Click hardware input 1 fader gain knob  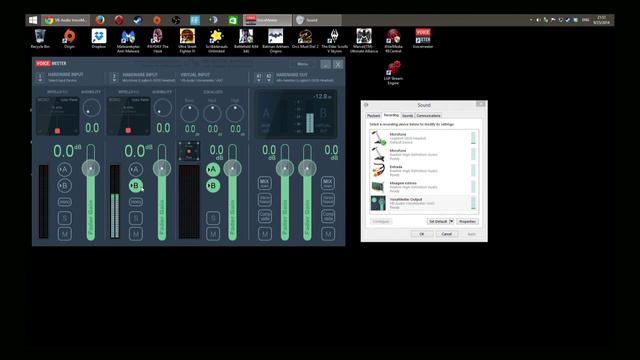pyautogui.click(x=91, y=168)
